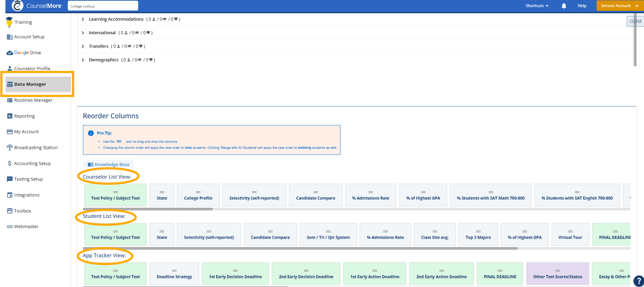Focus the College Lookup search field

tap(103, 6)
